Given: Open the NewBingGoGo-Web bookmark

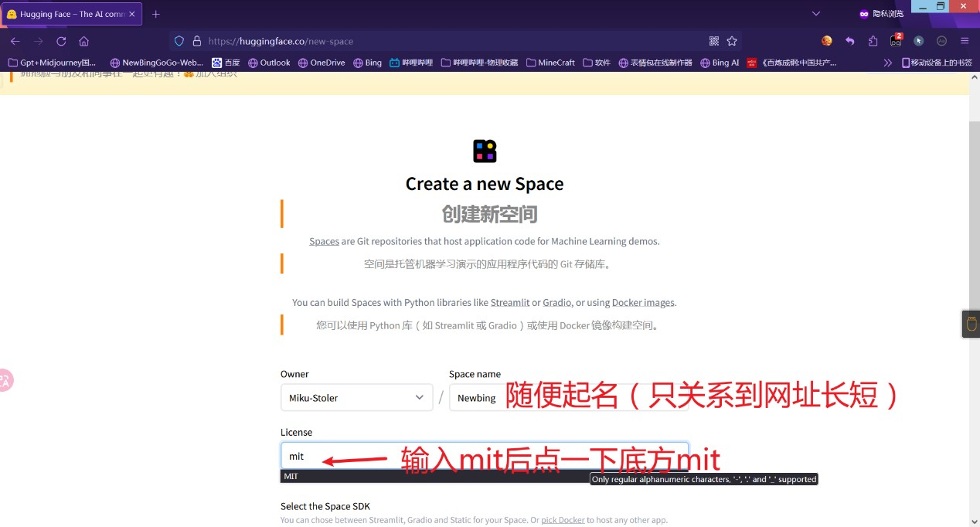Looking at the screenshot, I should (x=157, y=63).
